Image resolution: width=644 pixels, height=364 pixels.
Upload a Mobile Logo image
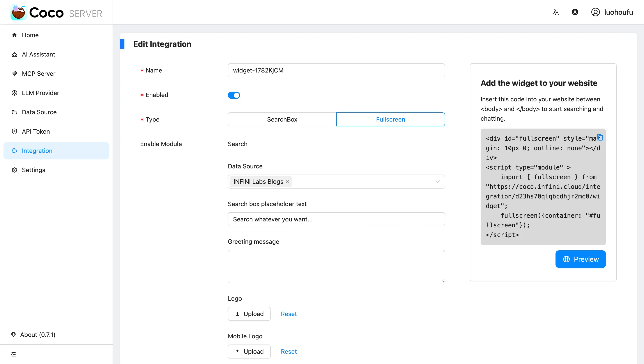249,351
